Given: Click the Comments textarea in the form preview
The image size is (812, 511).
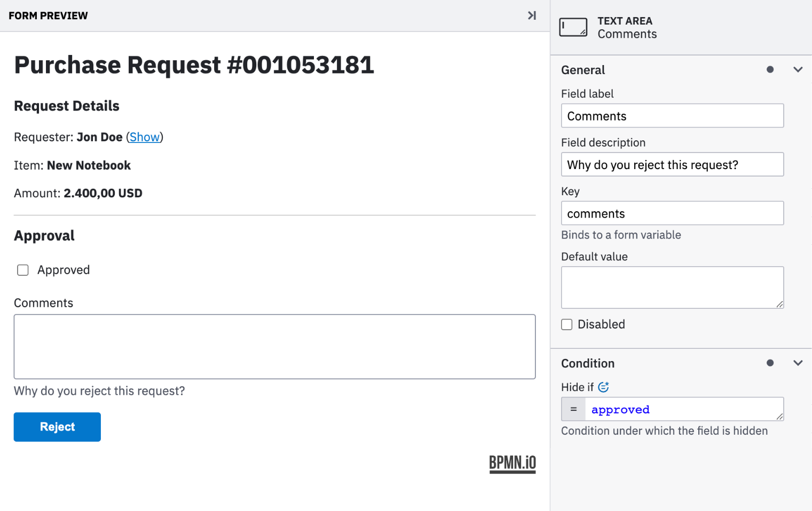Looking at the screenshot, I should 274,346.
